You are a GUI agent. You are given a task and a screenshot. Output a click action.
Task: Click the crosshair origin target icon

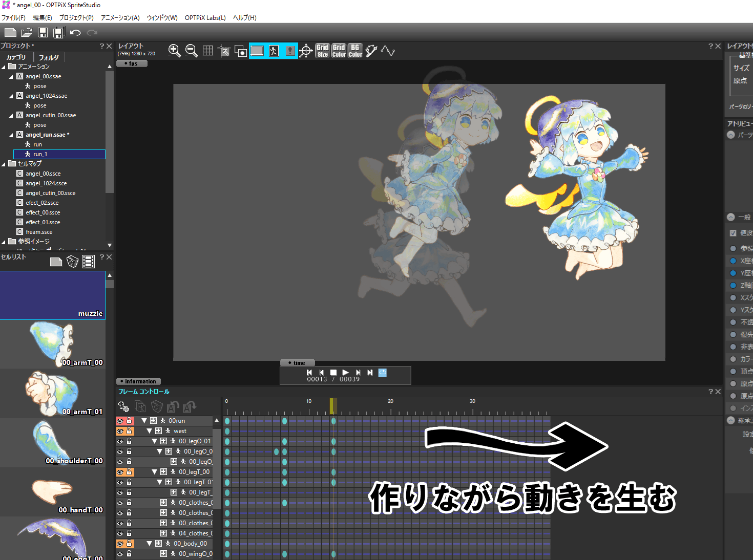tap(306, 51)
